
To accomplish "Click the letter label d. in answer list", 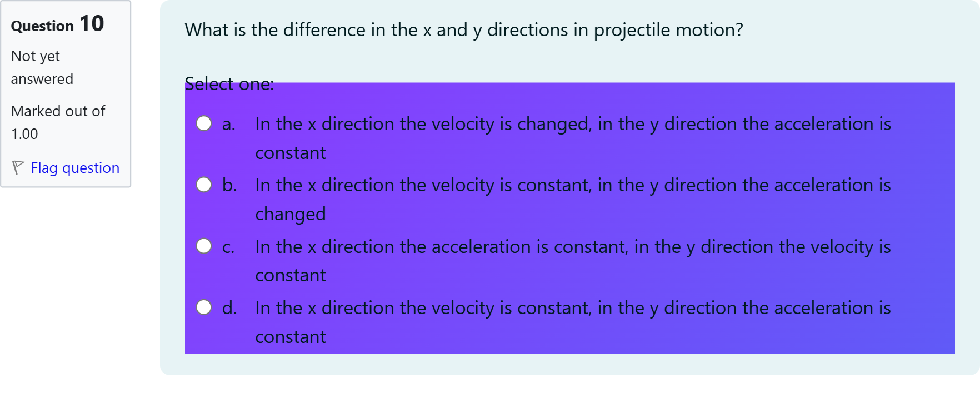I will pyautogui.click(x=229, y=307).
